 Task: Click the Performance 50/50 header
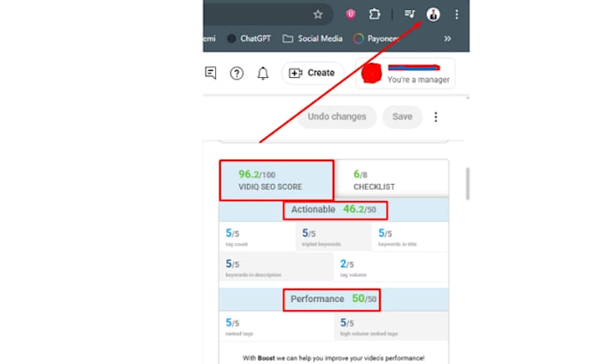click(x=334, y=299)
